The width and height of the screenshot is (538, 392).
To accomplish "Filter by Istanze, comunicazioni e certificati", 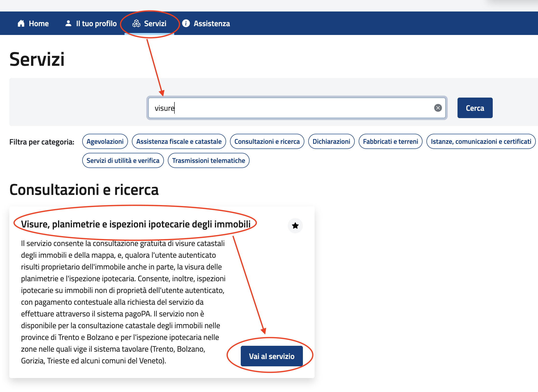I will [481, 141].
